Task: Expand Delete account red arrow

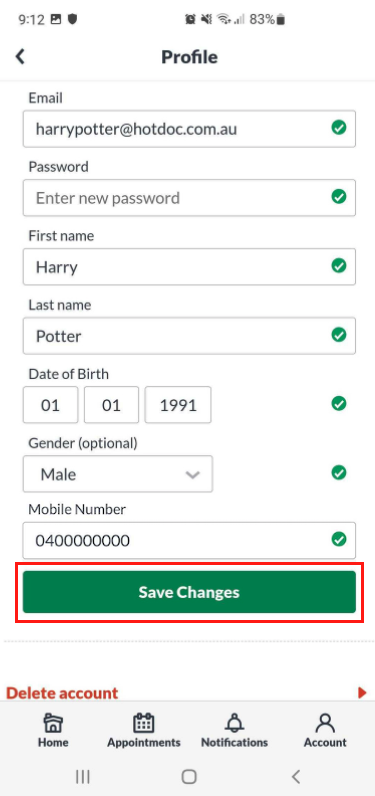Action: click(362, 692)
